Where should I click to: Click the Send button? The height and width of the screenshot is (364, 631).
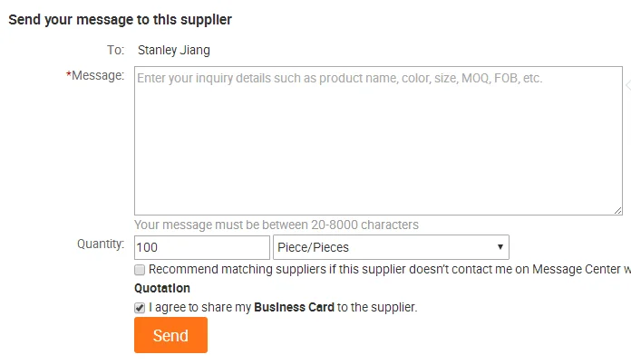[170, 335]
